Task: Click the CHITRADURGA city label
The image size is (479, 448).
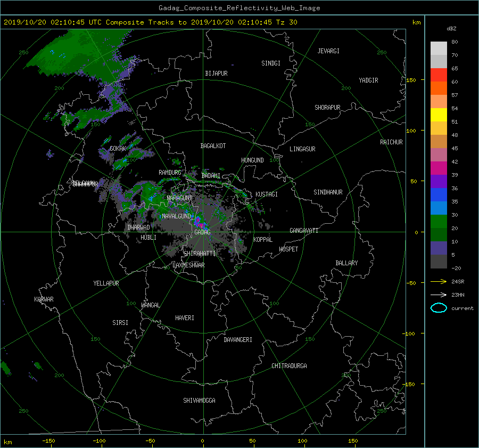Action: coord(289,366)
